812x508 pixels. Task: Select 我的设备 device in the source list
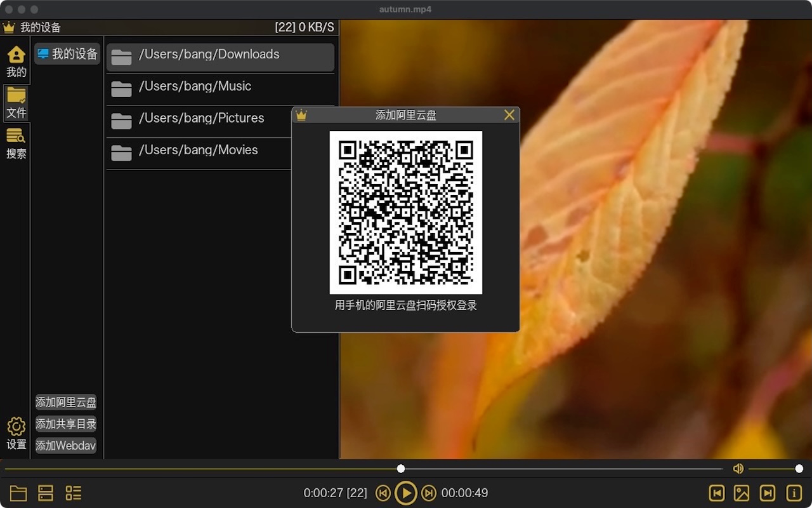tap(67, 54)
